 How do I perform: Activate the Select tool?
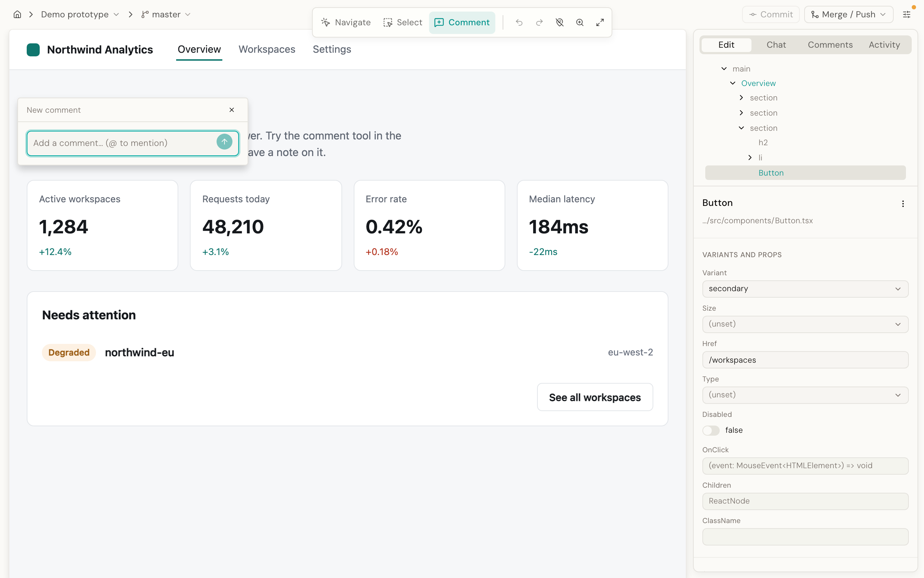(x=403, y=22)
